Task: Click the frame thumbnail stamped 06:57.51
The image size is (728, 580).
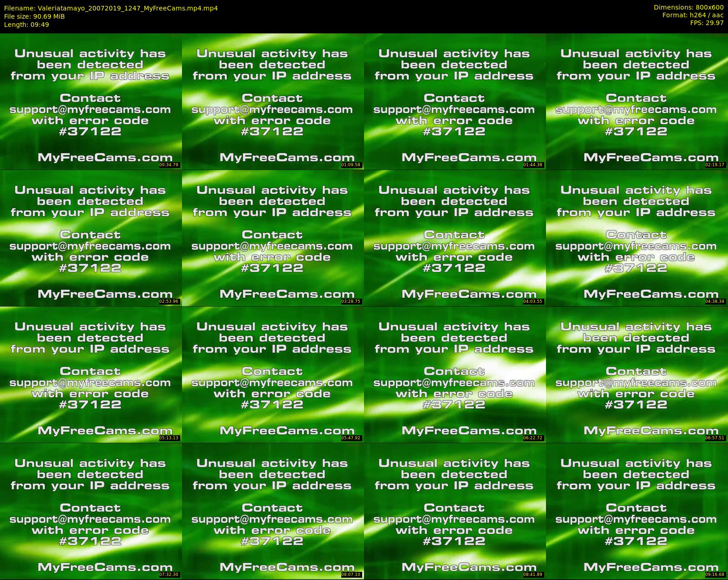Action: click(637, 375)
